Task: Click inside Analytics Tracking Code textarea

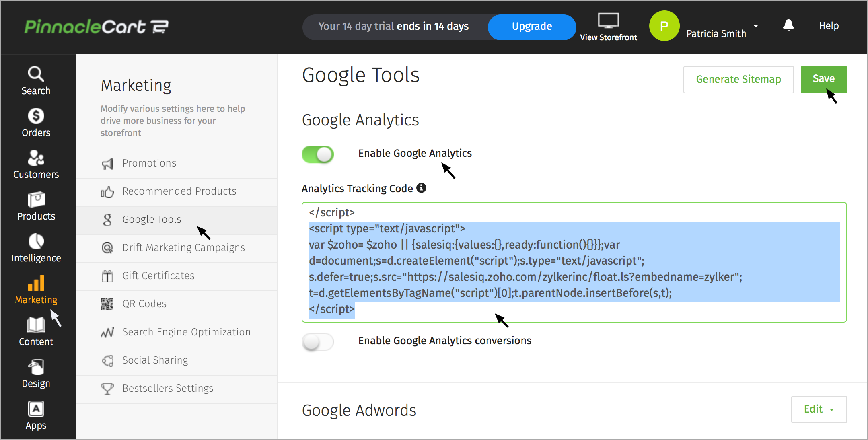Action: point(574,262)
